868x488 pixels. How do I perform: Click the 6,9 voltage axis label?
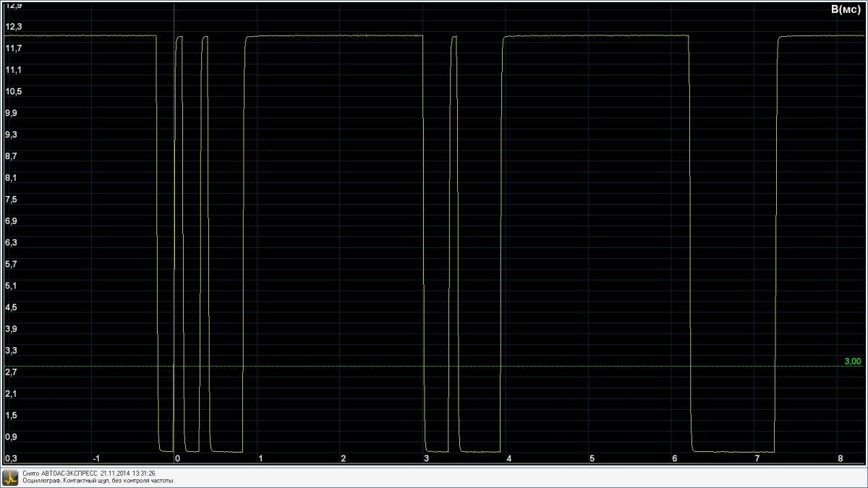click(x=11, y=221)
